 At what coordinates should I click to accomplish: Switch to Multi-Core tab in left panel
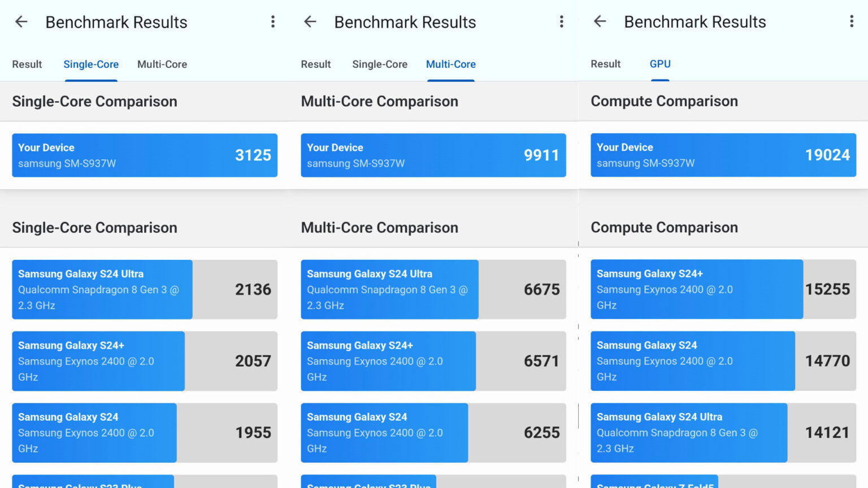(162, 64)
